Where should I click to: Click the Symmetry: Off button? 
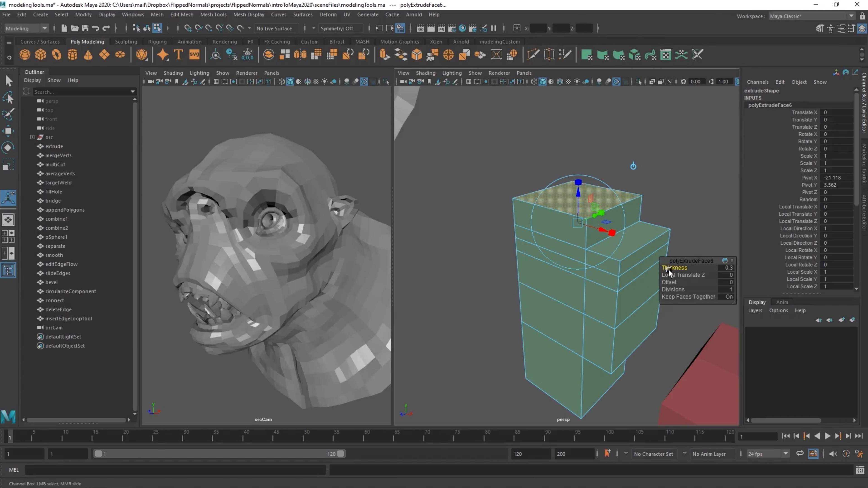pos(337,28)
